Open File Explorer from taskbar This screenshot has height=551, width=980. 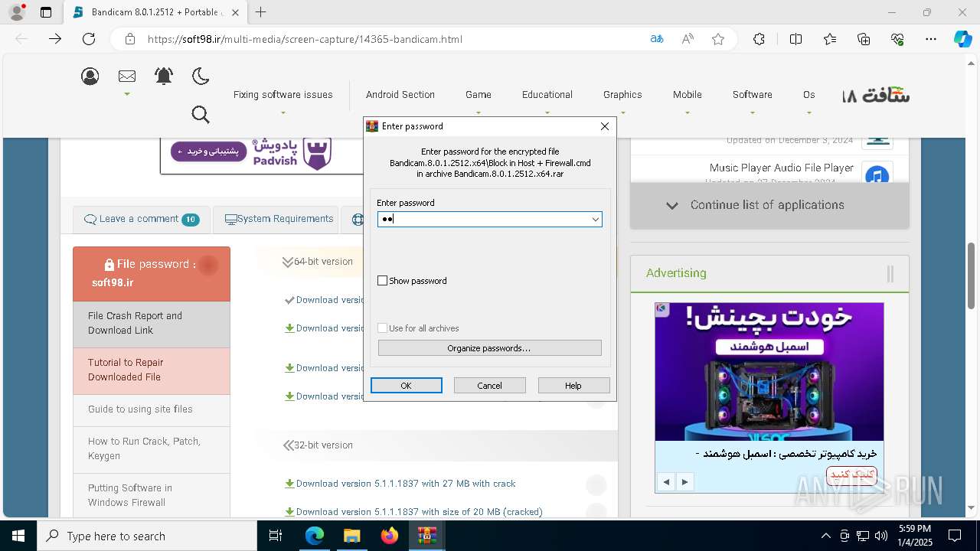click(x=351, y=536)
